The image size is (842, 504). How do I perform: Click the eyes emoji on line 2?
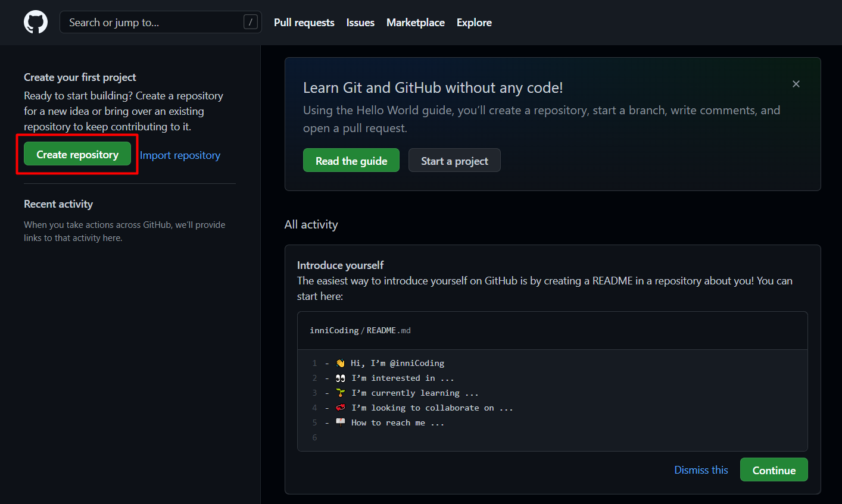coord(340,378)
